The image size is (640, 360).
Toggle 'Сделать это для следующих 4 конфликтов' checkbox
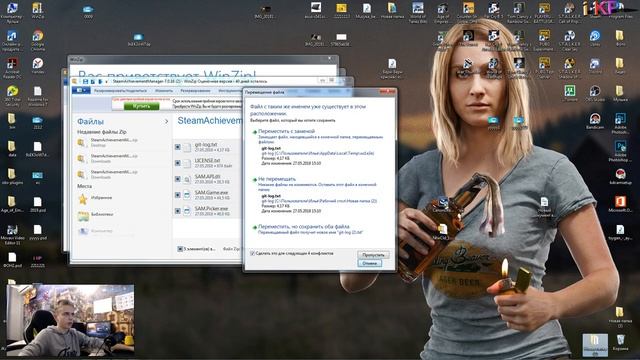click(x=252, y=253)
